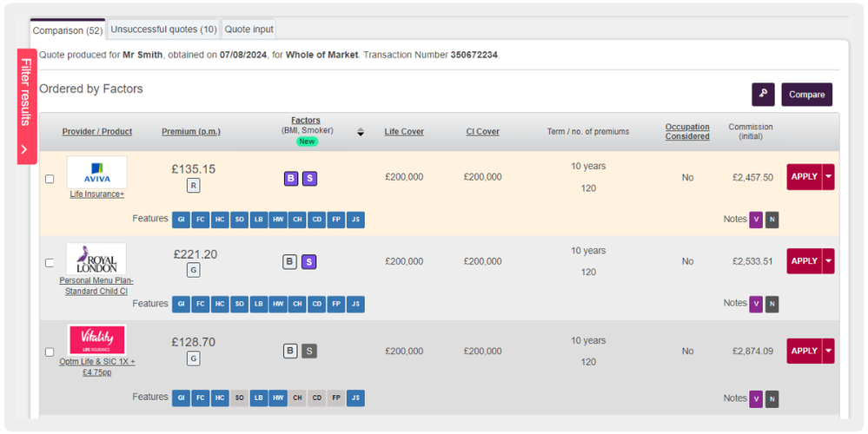Viewport: 868px width, 434px height.
Task: Click the R premium badge under £135.15
Action: (x=193, y=186)
